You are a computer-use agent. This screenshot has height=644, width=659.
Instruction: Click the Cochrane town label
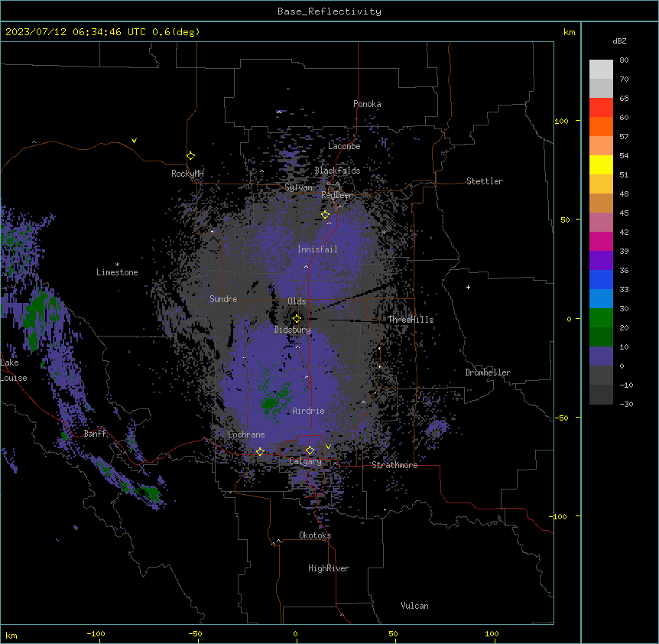click(246, 434)
